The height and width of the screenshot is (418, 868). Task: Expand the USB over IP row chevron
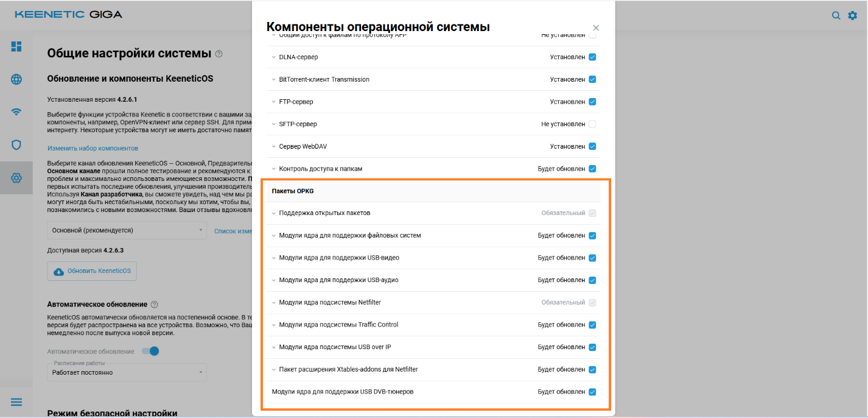click(274, 347)
